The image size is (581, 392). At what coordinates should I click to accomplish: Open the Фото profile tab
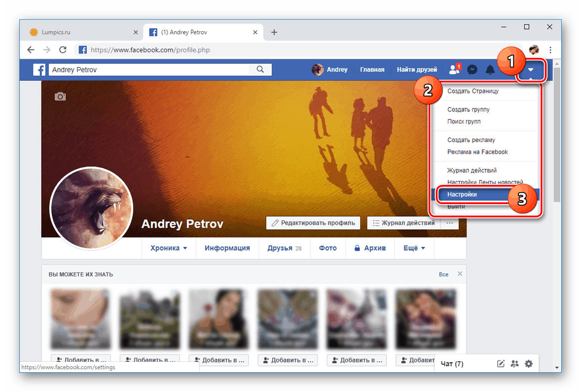pyautogui.click(x=328, y=248)
